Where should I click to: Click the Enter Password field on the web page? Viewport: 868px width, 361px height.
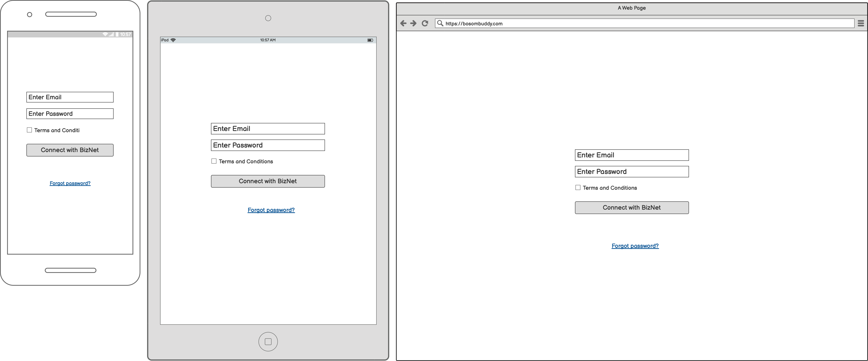631,171
